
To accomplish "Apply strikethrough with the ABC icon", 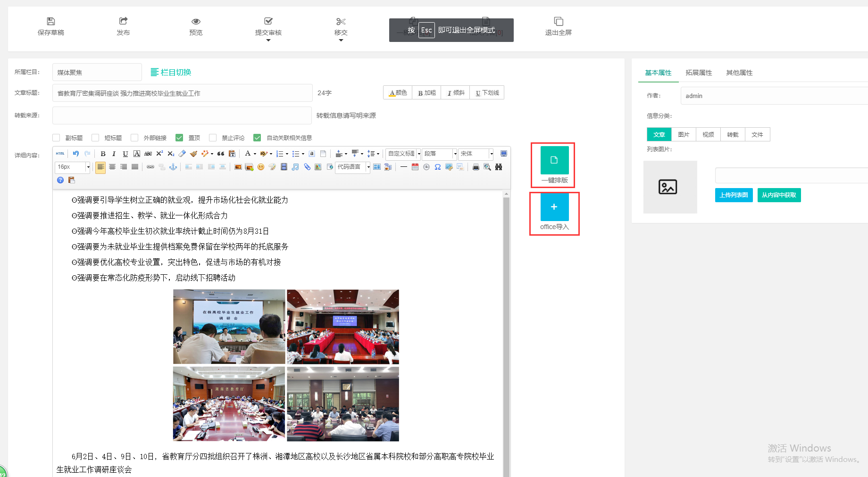I will click(148, 154).
